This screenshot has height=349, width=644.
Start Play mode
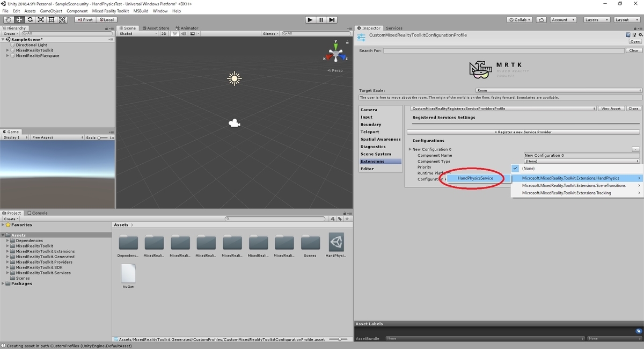(310, 20)
